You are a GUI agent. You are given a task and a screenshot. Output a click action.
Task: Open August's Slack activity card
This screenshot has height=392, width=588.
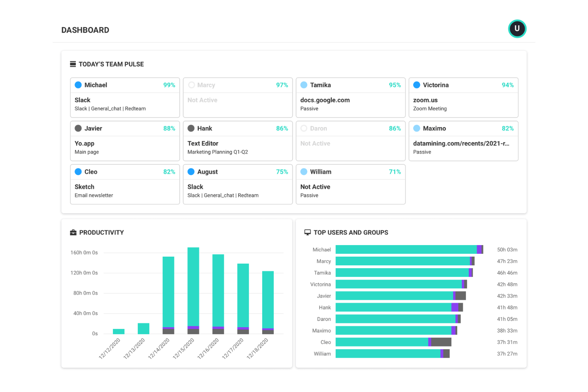pos(238,191)
